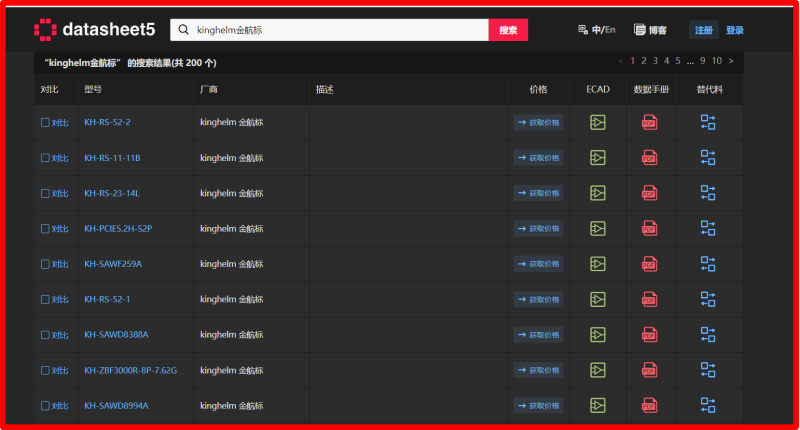Get price for KH-SAWD8994A
Image resolution: width=800 pixels, height=430 pixels.
pos(538,406)
